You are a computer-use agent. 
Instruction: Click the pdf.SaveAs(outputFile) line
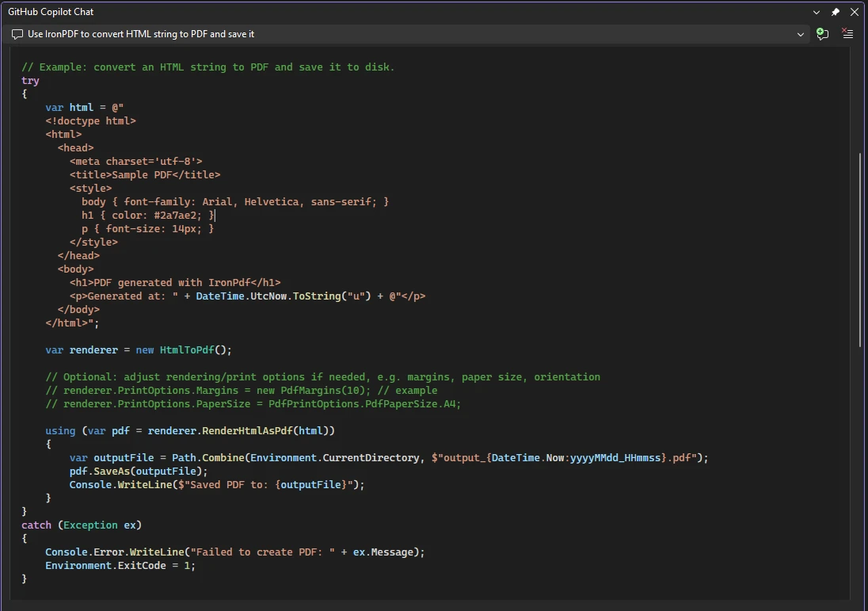pos(139,471)
